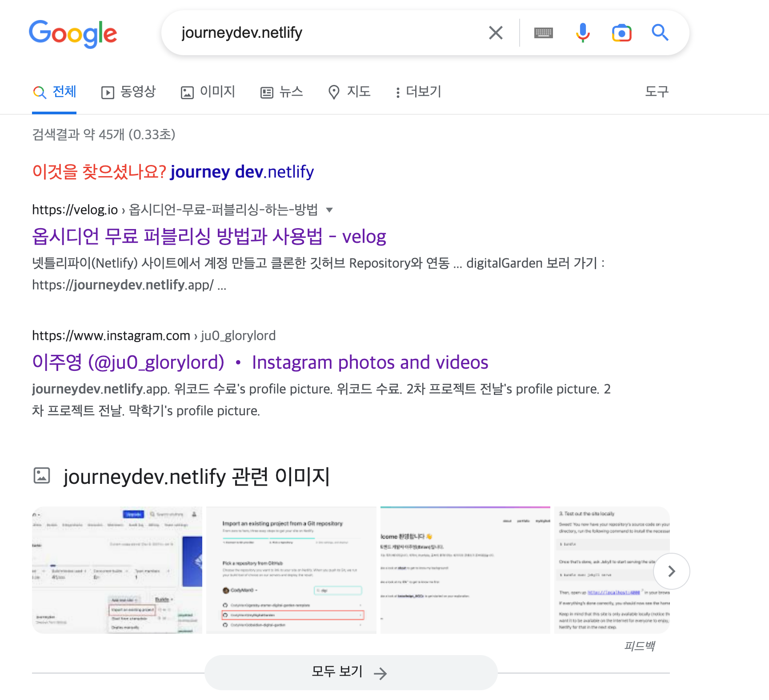Click the velog.io breadcrumb URL
Image resolution: width=769 pixels, height=700 pixels.
tap(175, 209)
